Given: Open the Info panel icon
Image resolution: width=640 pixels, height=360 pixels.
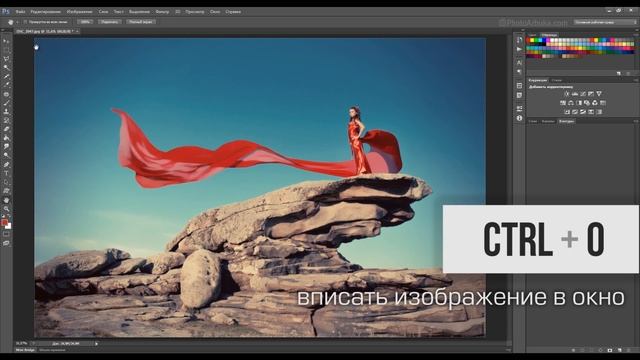Looking at the screenshot, I should click(x=519, y=118).
